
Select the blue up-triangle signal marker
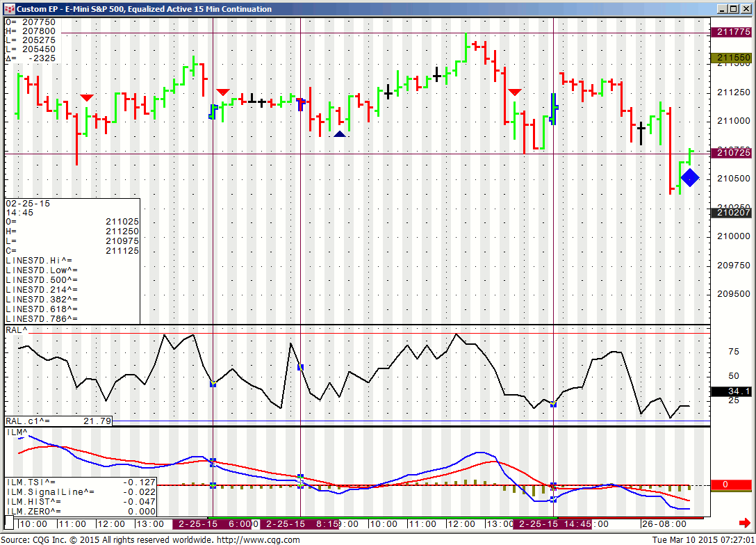340,133
